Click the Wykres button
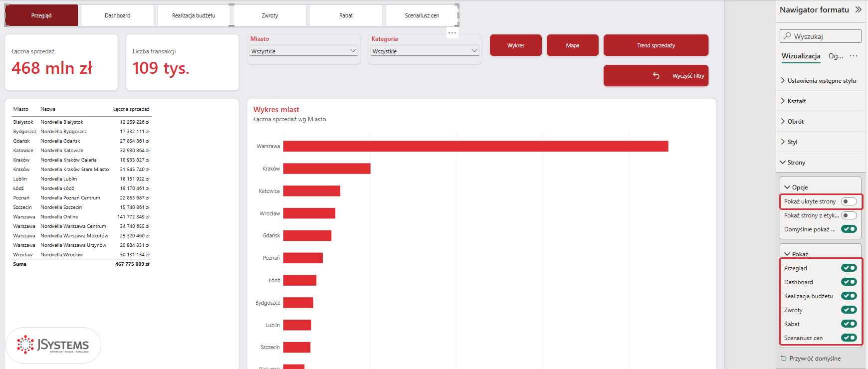Image resolution: width=868 pixels, height=369 pixels. coord(516,45)
